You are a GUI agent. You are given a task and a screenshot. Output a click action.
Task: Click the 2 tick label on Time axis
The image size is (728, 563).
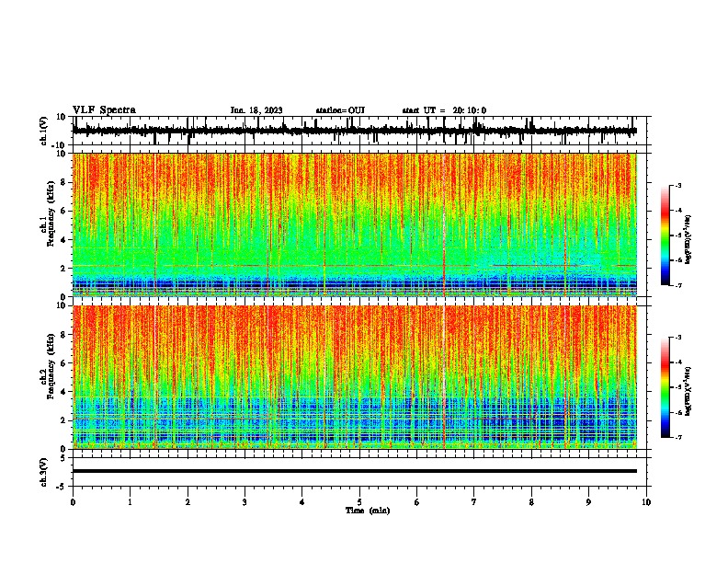click(x=188, y=502)
